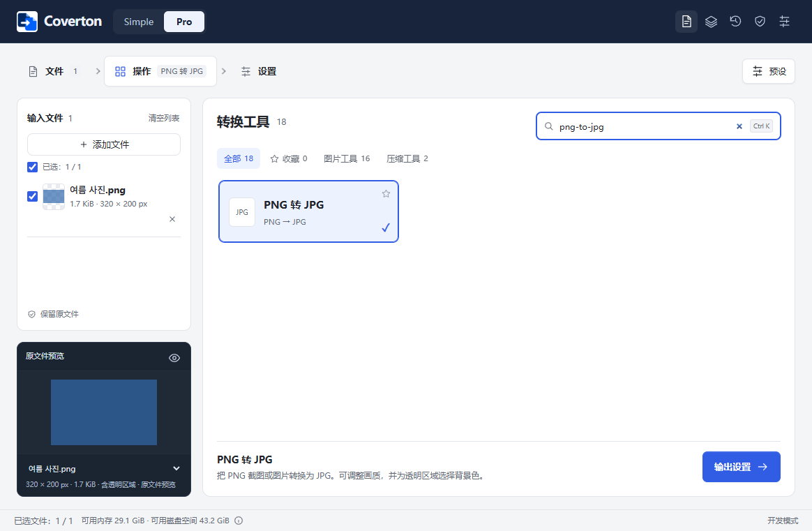Switch to Simple mode
Screen dimensions: 812x531
(139, 22)
